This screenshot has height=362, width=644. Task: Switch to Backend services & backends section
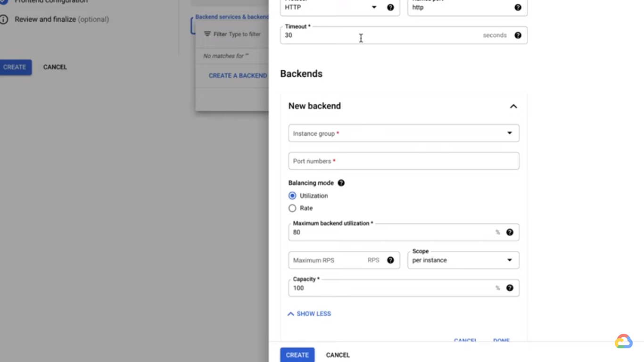232,16
